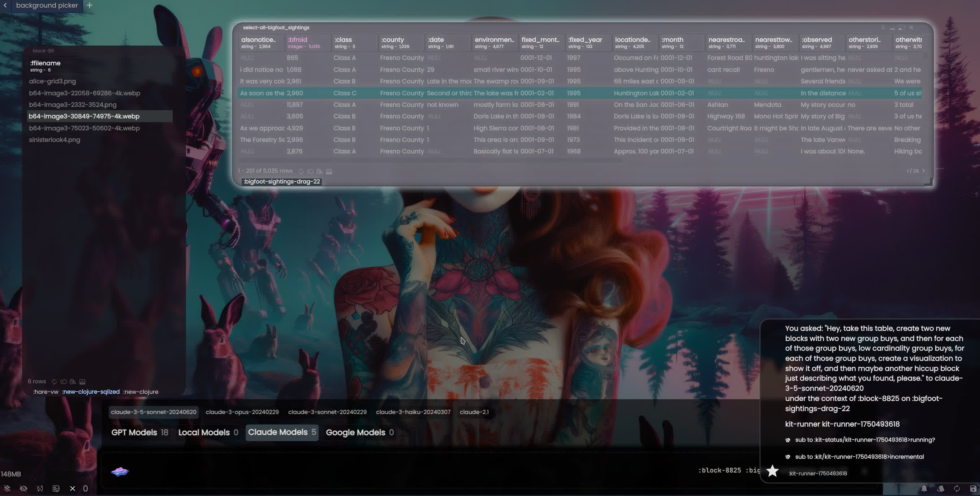Click the shapes icon in block-86 footer
The height and width of the screenshot is (496, 980).
(x=73, y=381)
